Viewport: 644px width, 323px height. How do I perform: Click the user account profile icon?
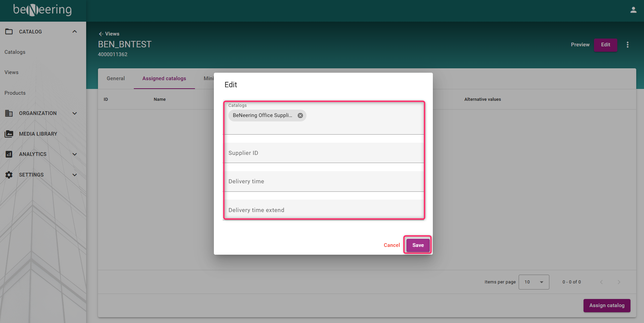point(633,10)
